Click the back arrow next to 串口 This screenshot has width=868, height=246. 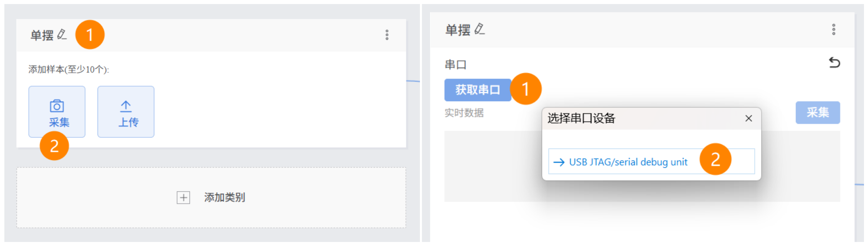834,63
